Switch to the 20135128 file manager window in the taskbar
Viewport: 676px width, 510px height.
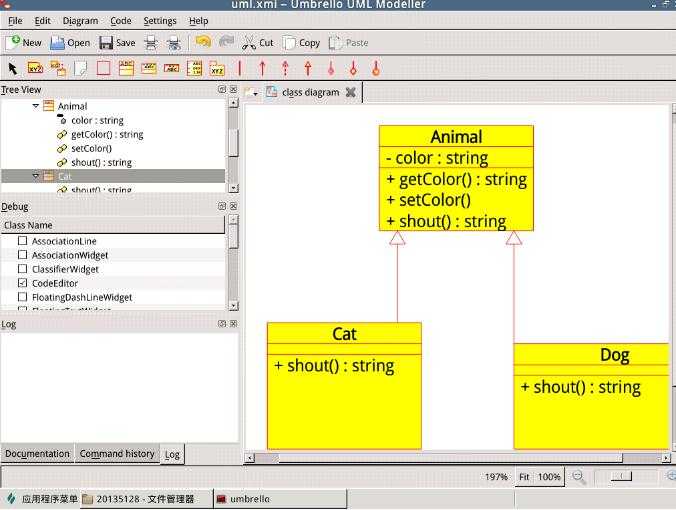[x=146, y=499]
